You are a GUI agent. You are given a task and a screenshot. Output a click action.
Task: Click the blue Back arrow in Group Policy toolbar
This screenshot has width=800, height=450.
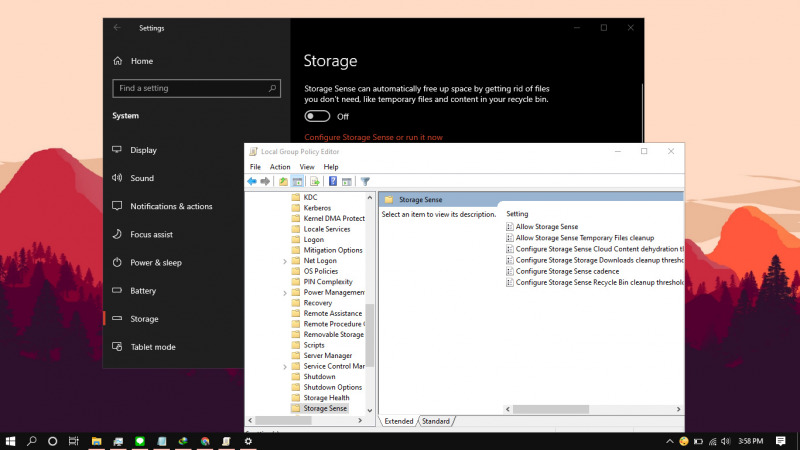pyautogui.click(x=252, y=181)
